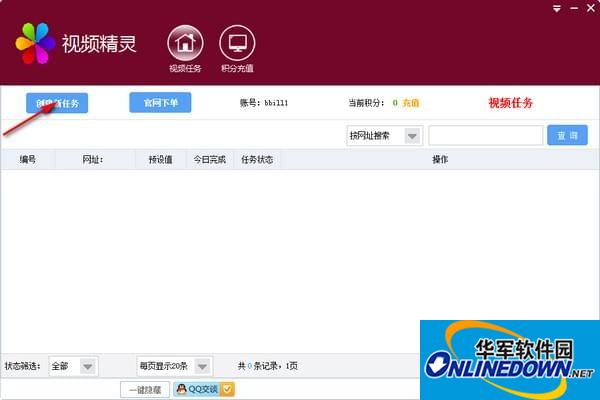Click the 一键隐藏 button
The height and width of the screenshot is (400, 600).
(x=145, y=390)
